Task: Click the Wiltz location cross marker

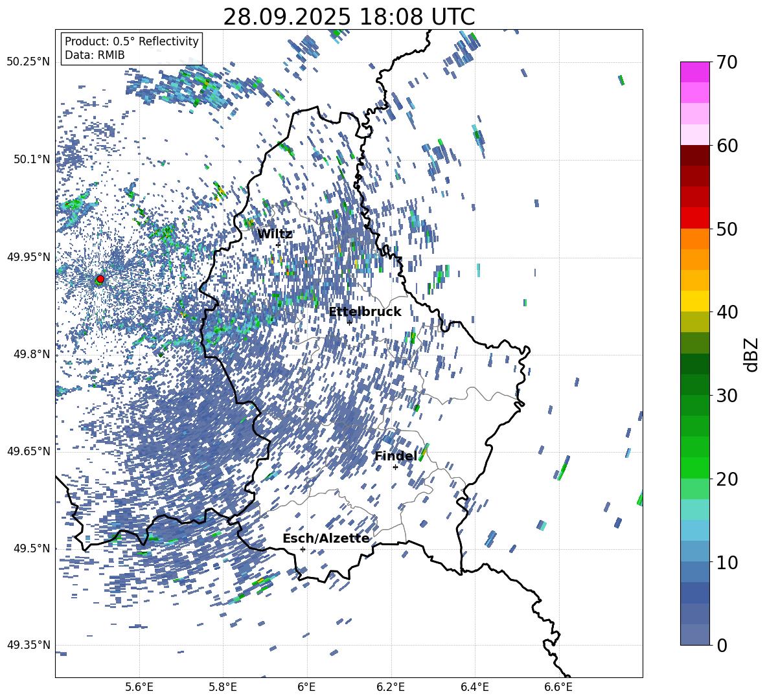Action: pos(279,245)
